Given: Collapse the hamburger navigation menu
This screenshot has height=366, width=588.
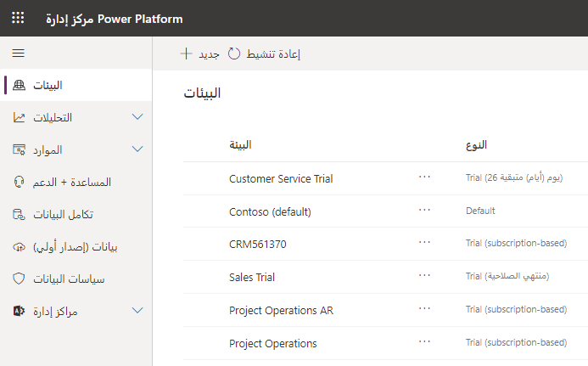Looking at the screenshot, I should tap(19, 53).
